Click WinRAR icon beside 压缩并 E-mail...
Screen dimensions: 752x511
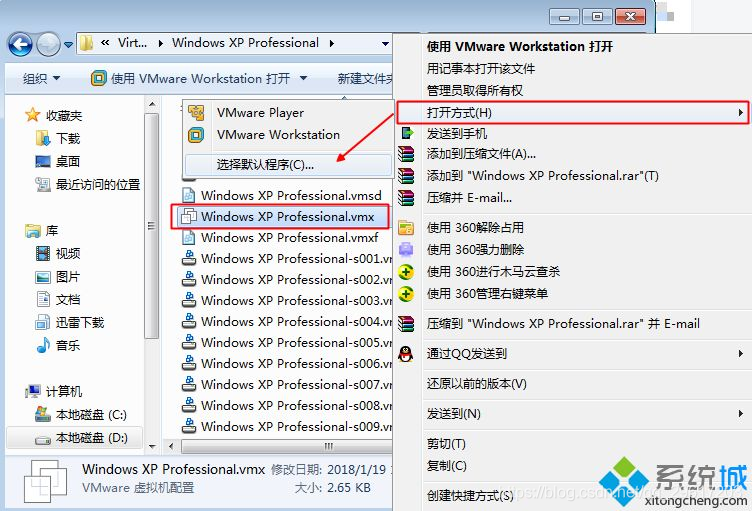point(406,197)
